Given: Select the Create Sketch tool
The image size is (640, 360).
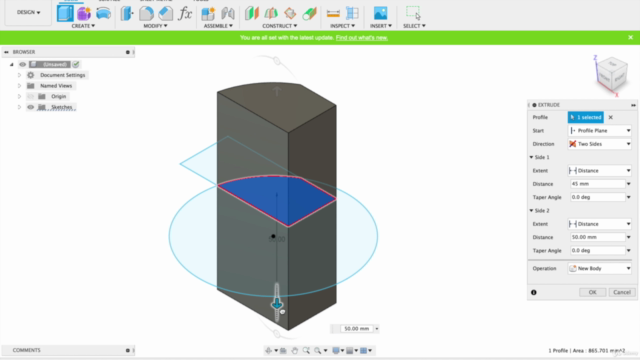Looking at the screenshot, I should click(65, 13).
